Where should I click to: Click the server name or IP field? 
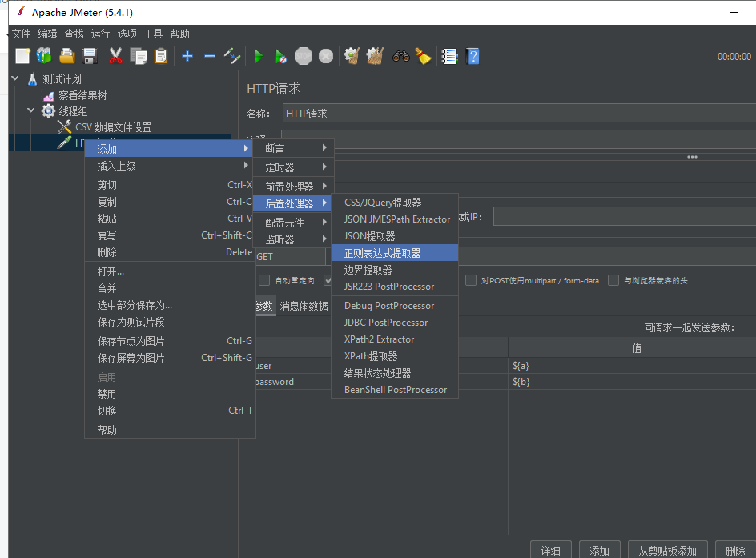point(625,216)
